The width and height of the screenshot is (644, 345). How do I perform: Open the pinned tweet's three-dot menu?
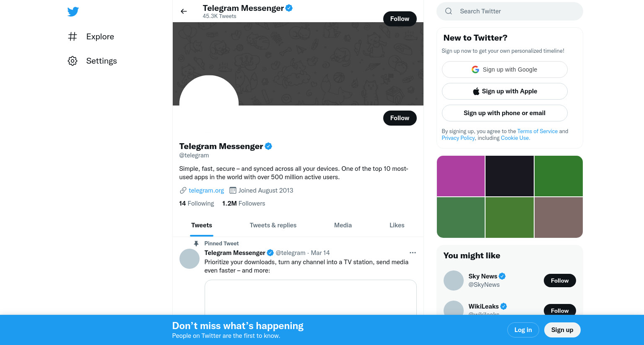tap(413, 252)
